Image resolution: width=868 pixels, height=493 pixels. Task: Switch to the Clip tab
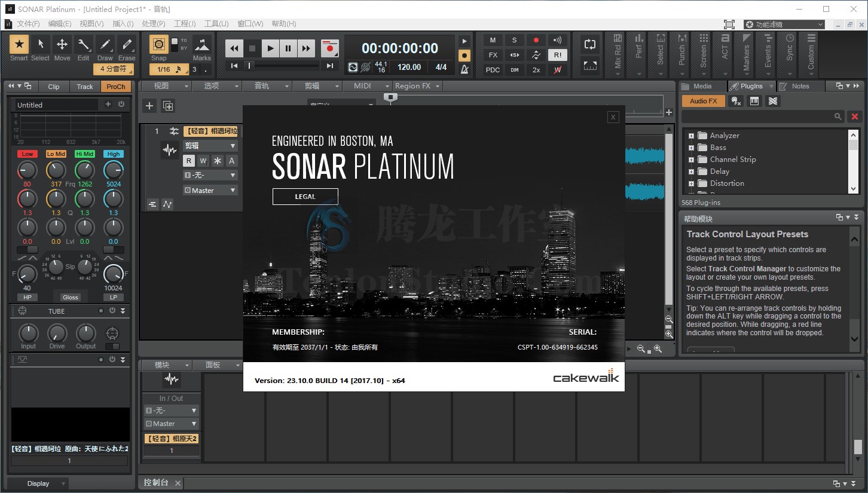(x=54, y=87)
